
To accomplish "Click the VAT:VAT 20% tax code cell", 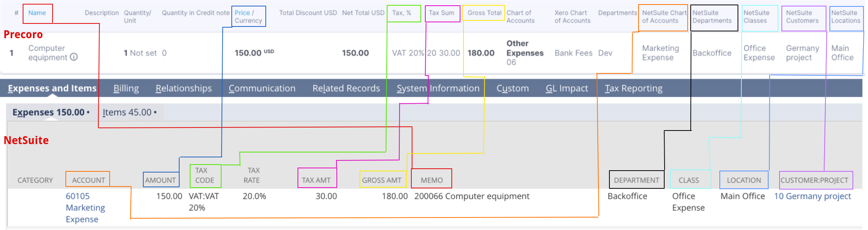I will coord(204,202).
